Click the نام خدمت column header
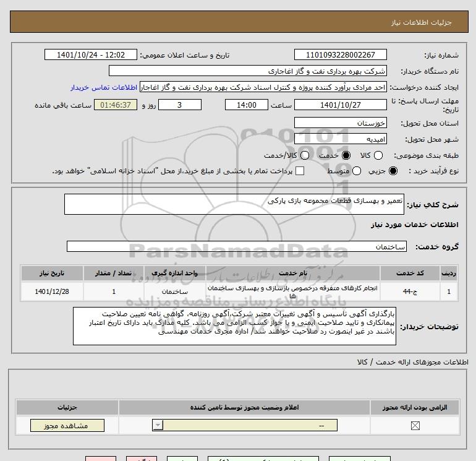 click(292, 273)
